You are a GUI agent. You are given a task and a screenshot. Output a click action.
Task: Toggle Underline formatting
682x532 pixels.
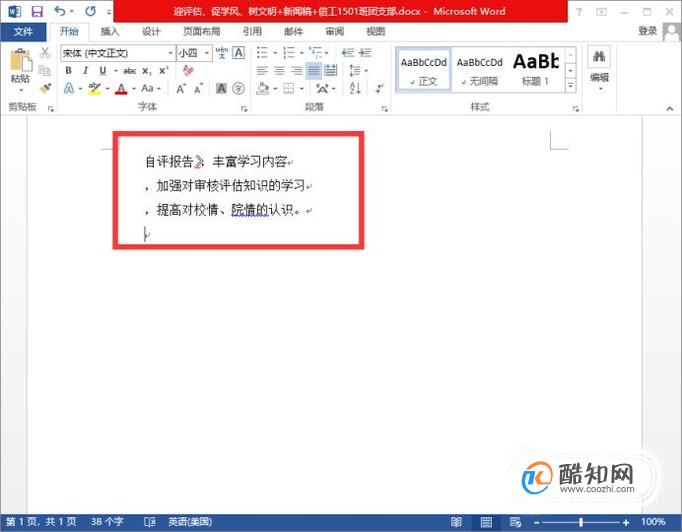coord(103,70)
